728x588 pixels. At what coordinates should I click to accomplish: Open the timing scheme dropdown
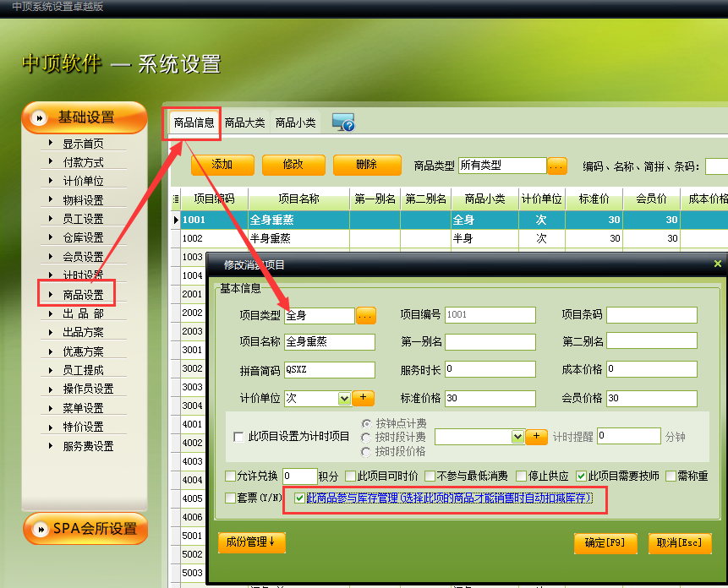[x=517, y=437]
